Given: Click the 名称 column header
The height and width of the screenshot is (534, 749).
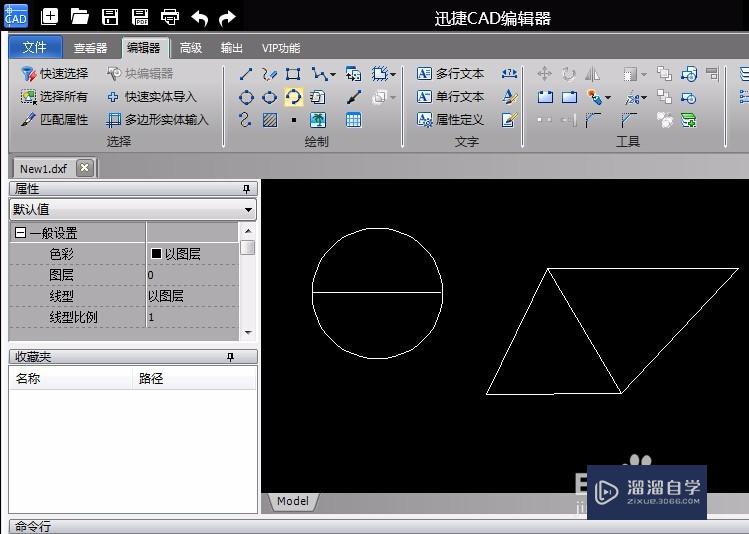Looking at the screenshot, I should pos(71,378).
